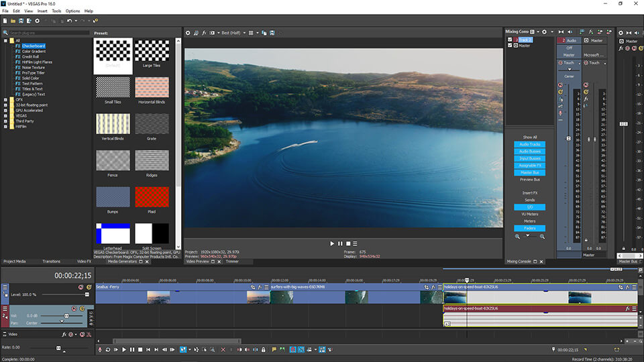Toggle automatic crossfades icon in timeline toolbar

click(301, 350)
